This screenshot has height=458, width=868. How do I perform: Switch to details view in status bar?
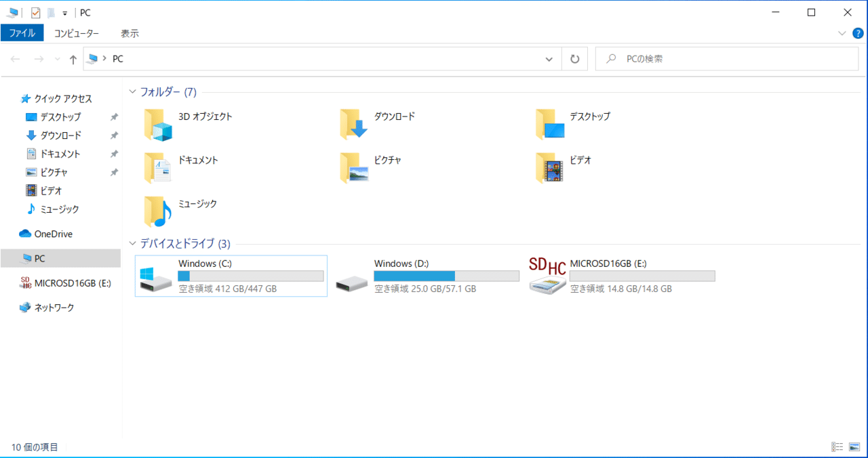[837, 447]
